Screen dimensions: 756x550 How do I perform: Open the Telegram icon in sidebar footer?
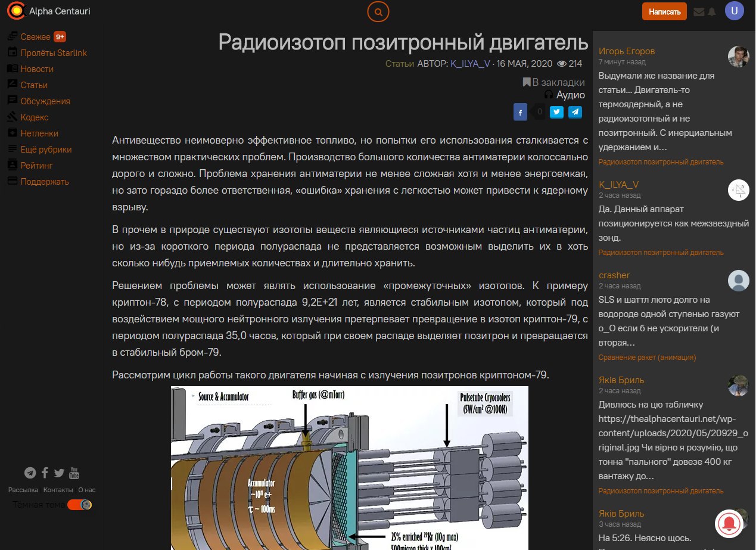(x=30, y=473)
